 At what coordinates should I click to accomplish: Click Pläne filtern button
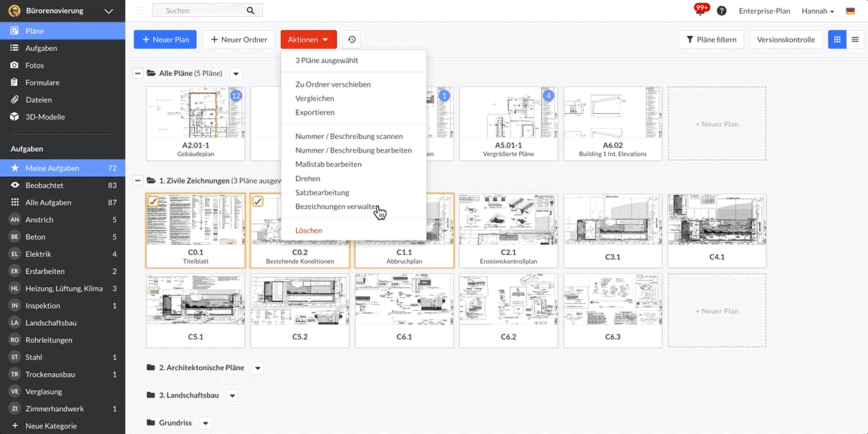click(711, 39)
